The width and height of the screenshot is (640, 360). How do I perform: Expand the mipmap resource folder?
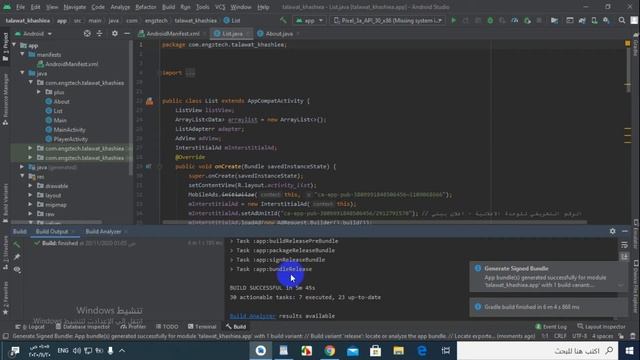coord(31,204)
